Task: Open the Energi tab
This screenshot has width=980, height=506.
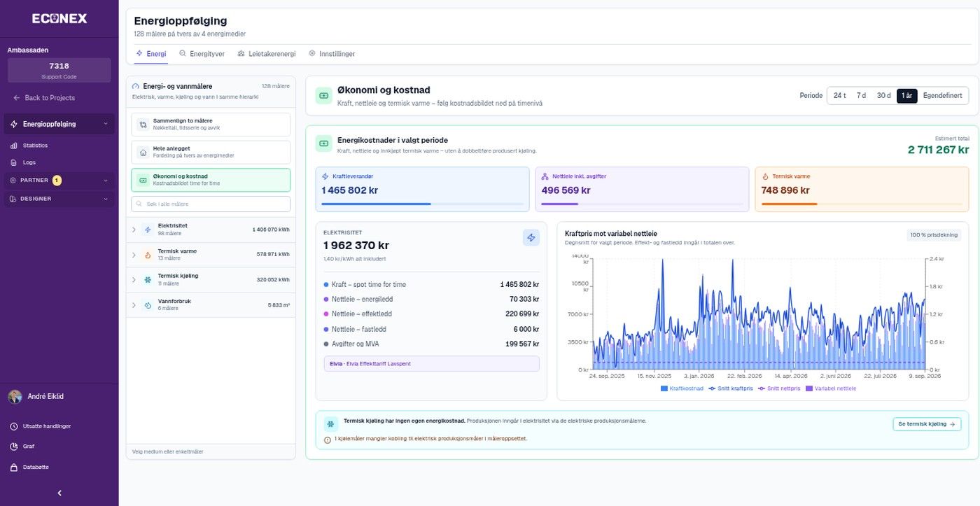Action: 151,53
